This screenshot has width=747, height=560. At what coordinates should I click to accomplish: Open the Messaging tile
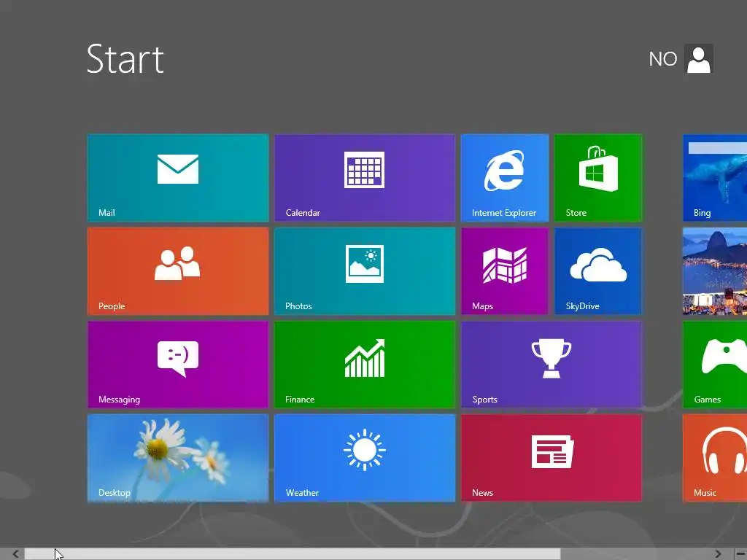click(178, 365)
